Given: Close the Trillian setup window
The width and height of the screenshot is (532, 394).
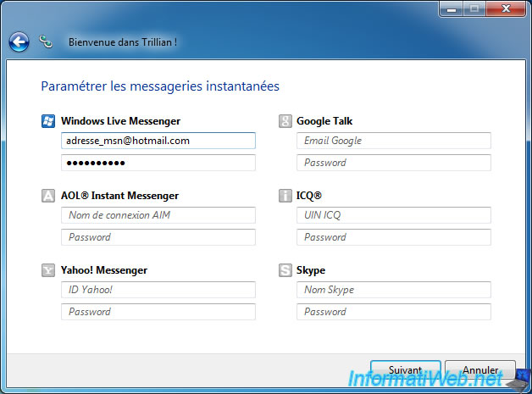Looking at the screenshot, I should 506,9.
